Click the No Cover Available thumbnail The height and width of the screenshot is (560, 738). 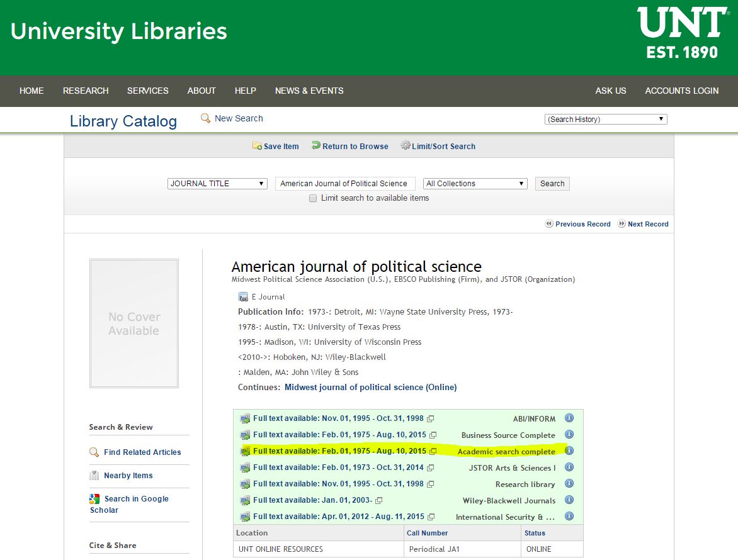coord(134,323)
